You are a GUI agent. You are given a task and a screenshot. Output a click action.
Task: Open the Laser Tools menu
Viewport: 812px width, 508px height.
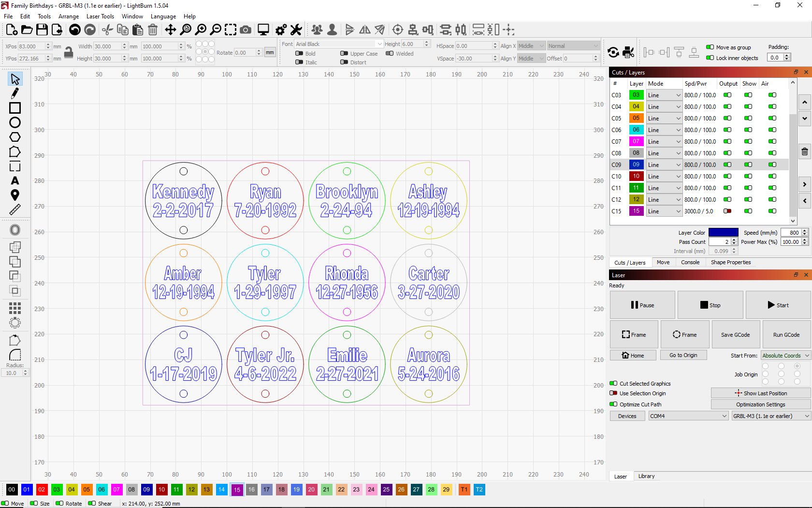[x=100, y=16]
